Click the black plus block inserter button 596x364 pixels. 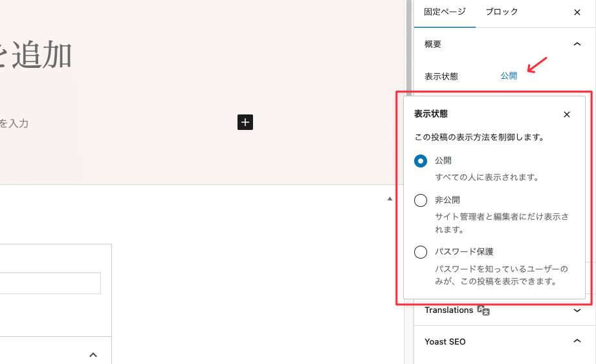click(245, 122)
